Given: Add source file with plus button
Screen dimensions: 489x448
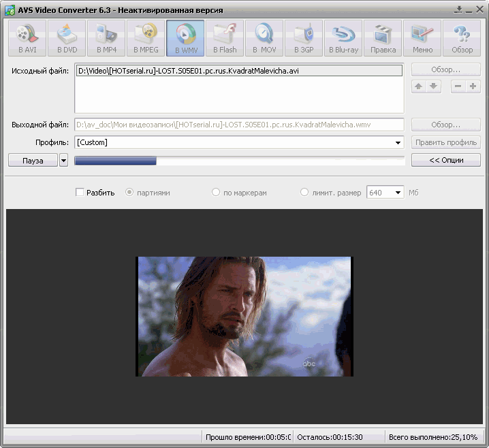Looking at the screenshot, I should [473, 86].
